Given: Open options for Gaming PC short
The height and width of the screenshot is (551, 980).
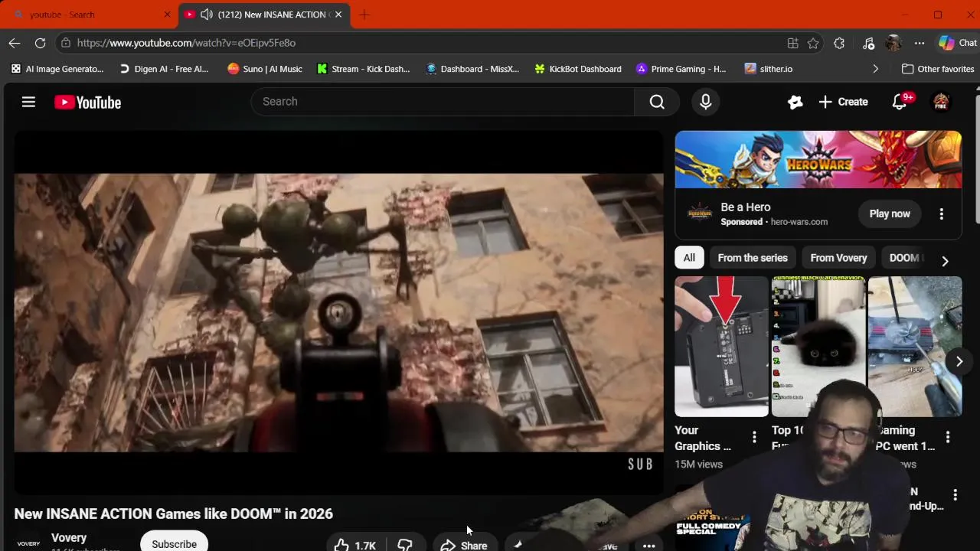Looking at the screenshot, I should click(948, 438).
